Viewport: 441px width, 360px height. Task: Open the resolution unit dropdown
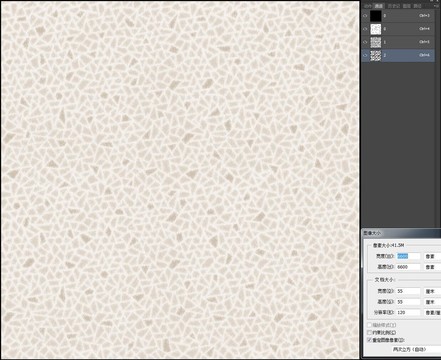coord(432,313)
